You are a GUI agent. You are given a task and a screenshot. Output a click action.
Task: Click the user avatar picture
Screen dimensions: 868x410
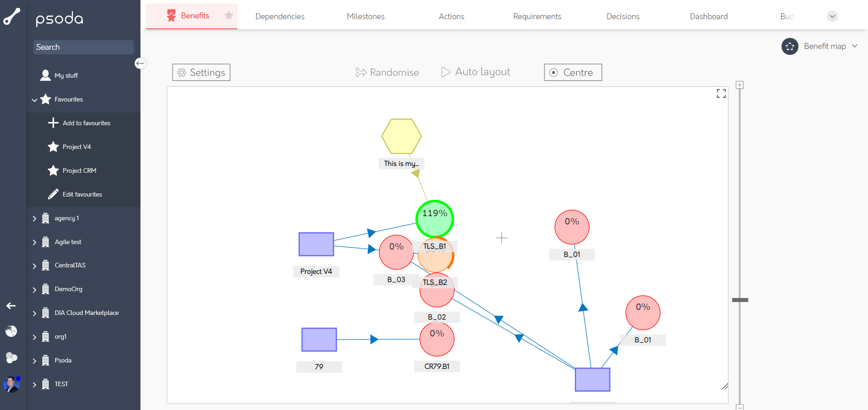point(11,384)
